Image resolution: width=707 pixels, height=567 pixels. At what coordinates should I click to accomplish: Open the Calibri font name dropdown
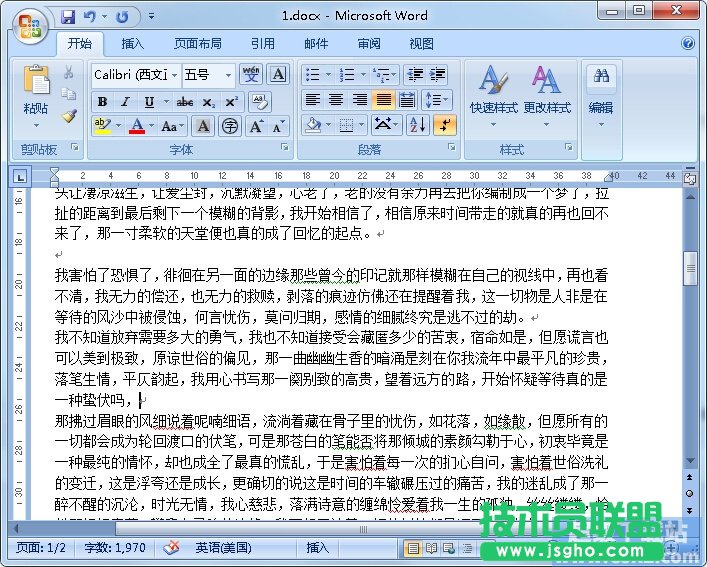click(x=174, y=76)
